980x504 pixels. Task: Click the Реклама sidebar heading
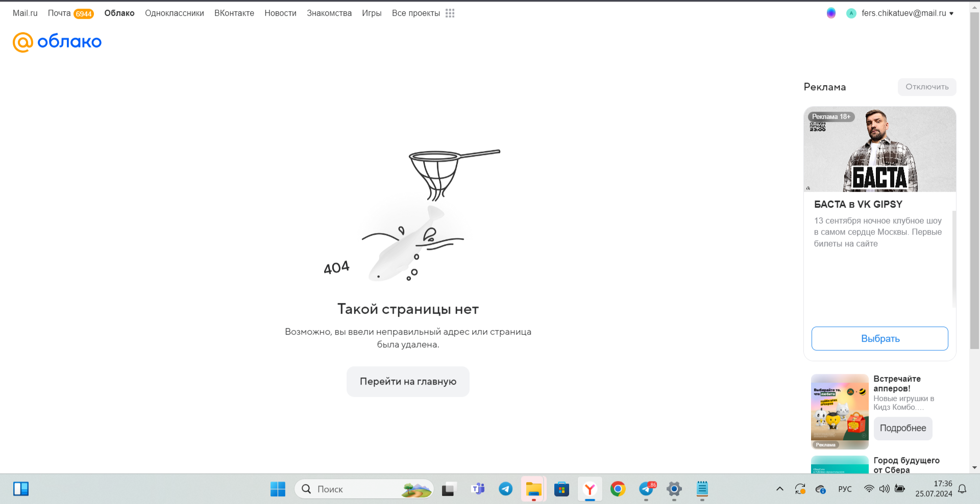click(x=825, y=87)
